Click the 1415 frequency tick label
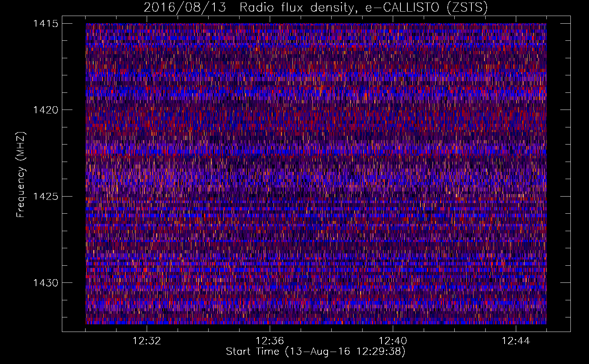 pyautogui.click(x=46, y=24)
